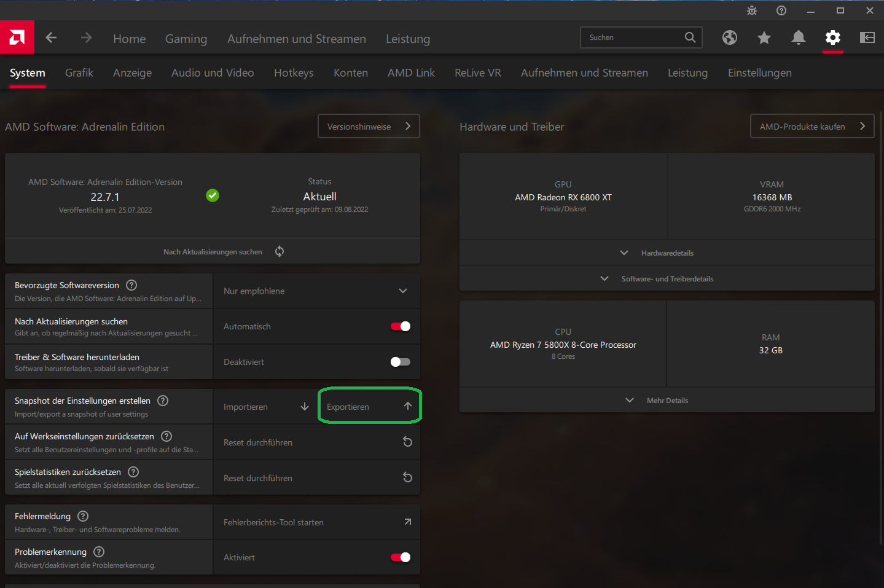Go to Home in top navigation
The image size is (884, 588).
point(130,39)
